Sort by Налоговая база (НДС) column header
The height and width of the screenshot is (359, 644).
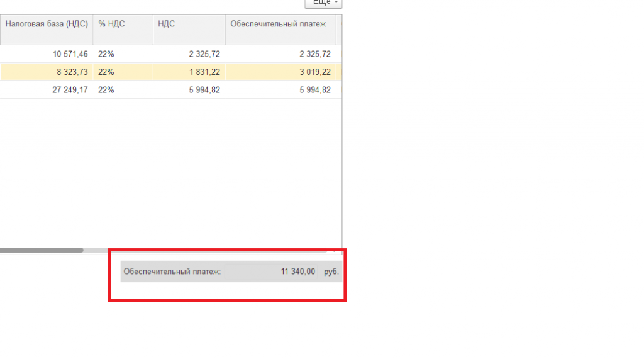point(47,30)
